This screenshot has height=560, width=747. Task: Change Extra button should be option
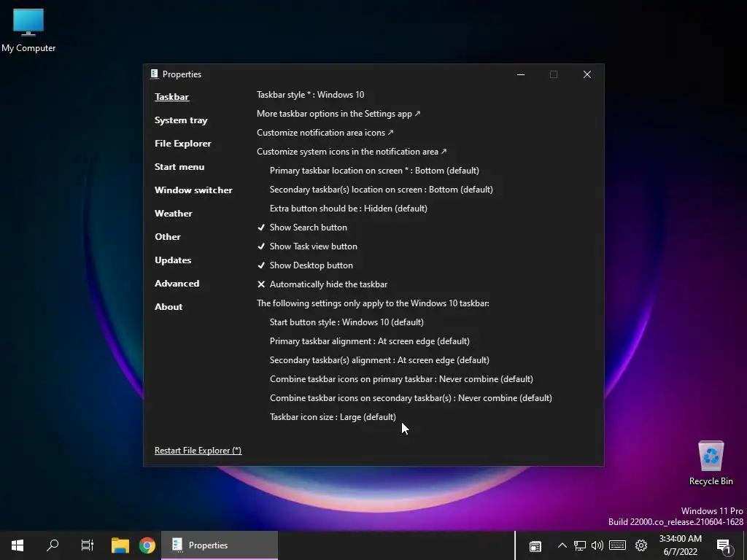(x=348, y=209)
